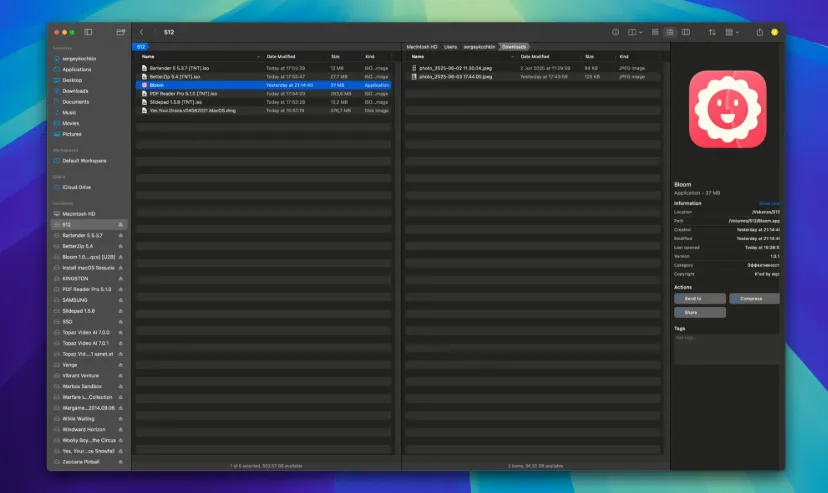Open Applications in the sidebar

[x=77, y=70]
